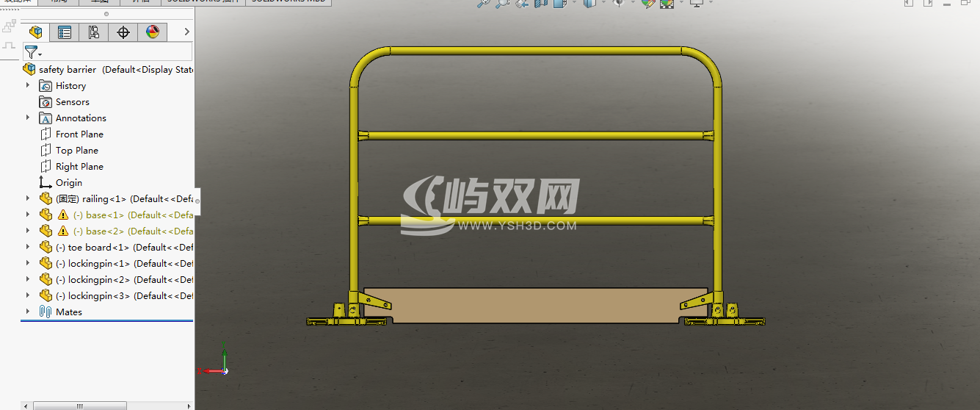Expand the History folder
The image size is (980, 410).
[x=28, y=85]
